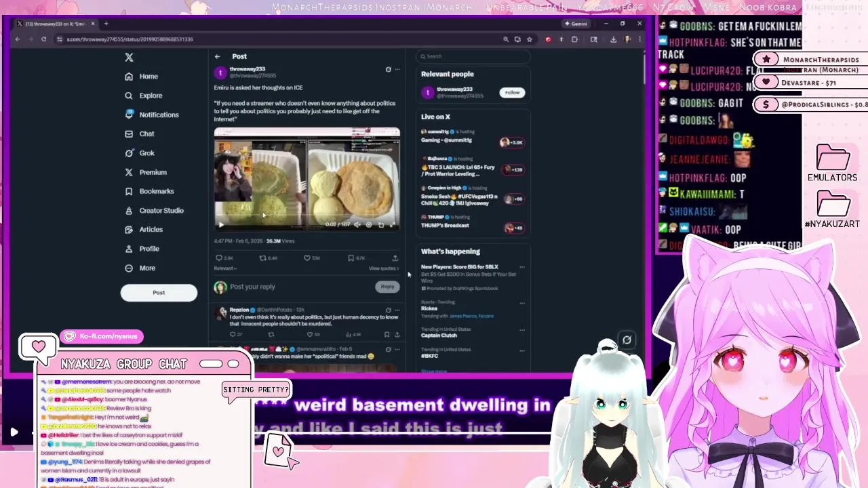Go back using the Post arrow
Image resolution: width=868 pixels, height=488 pixels.
pyautogui.click(x=217, y=57)
